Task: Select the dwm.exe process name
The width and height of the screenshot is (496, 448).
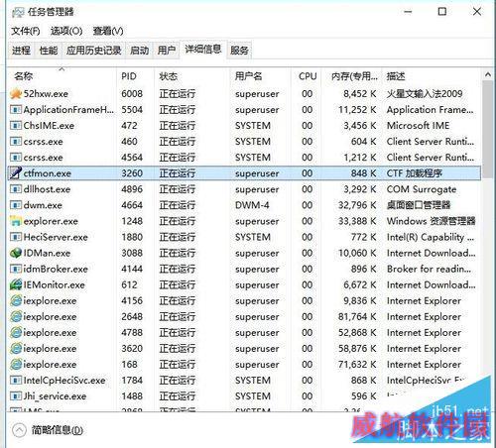Action: coord(43,205)
